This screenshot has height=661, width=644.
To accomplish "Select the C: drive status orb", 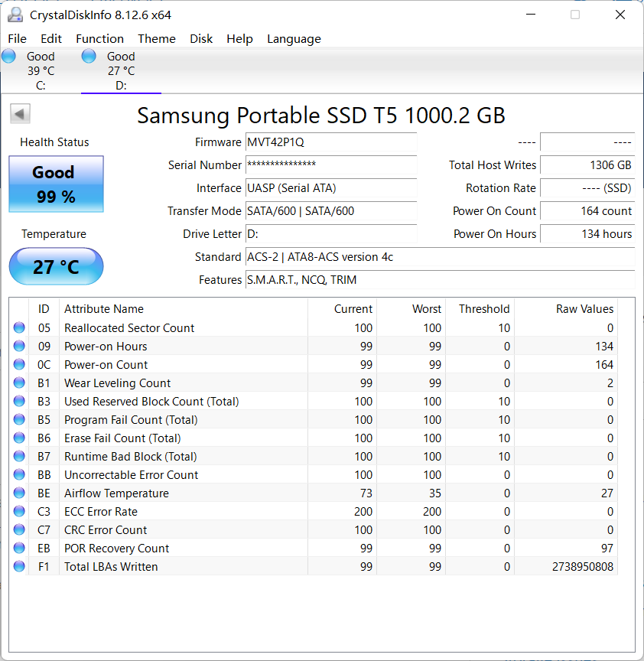I will [9, 56].
